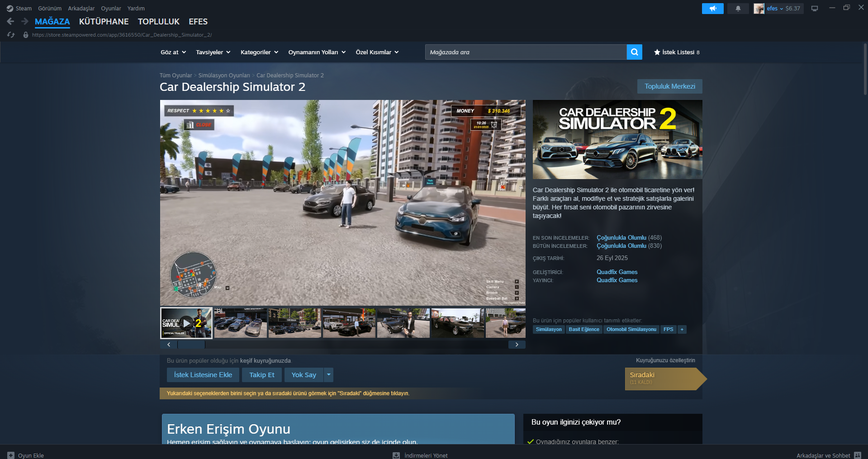Image resolution: width=868 pixels, height=459 pixels.
Task: Open the announcements megaphone button
Action: point(713,9)
